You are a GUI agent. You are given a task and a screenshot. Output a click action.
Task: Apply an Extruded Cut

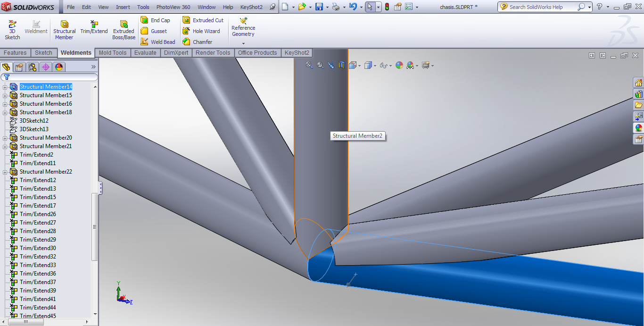(x=203, y=20)
